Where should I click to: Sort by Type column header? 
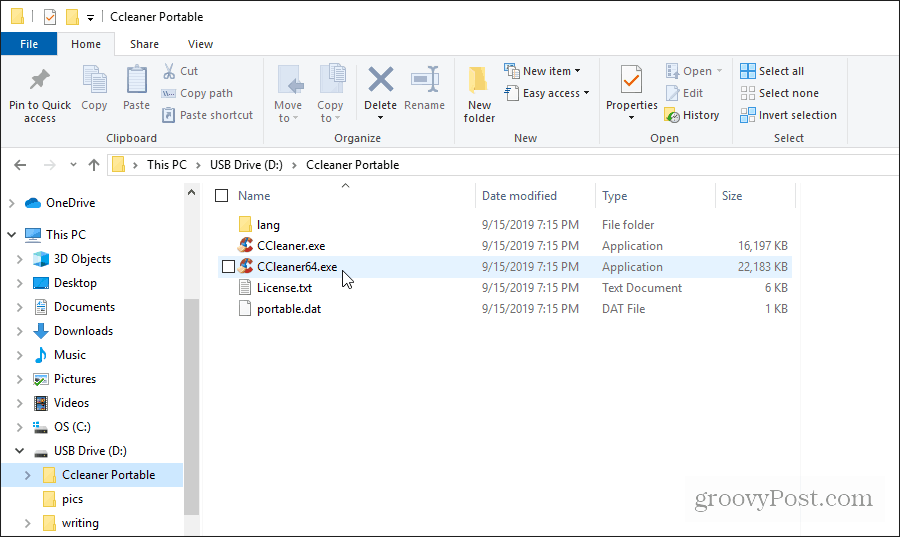[614, 196]
